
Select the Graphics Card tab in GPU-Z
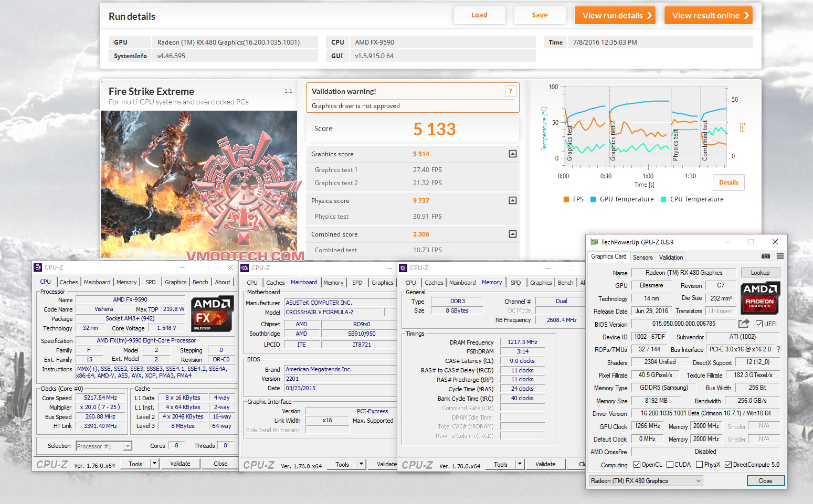[608, 256]
